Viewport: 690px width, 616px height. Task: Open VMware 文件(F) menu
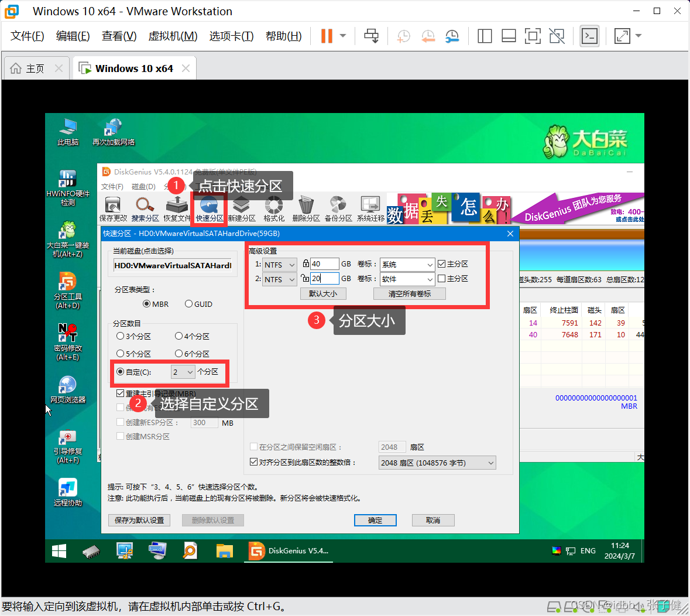pyautogui.click(x=28, y=36)
